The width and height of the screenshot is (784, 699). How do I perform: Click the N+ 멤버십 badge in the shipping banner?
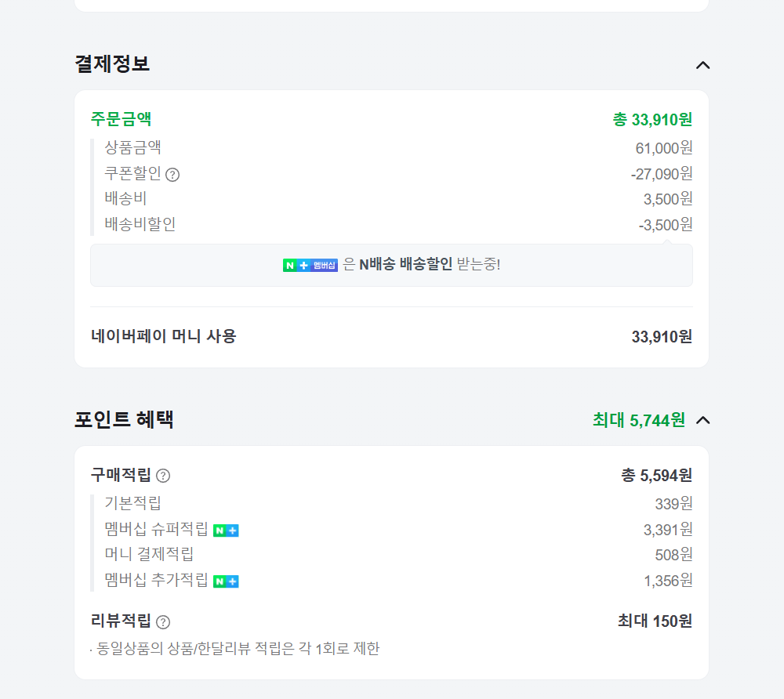[x=310, y=265]
